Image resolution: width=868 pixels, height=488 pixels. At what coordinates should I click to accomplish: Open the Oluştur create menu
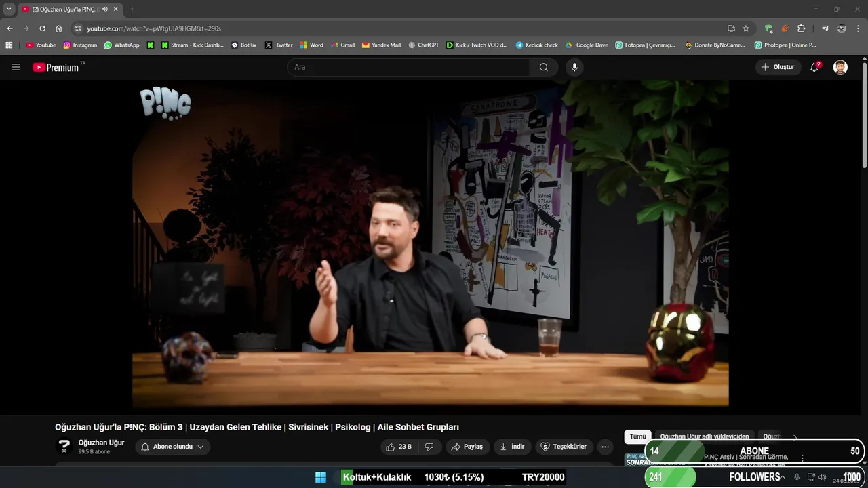click(778, 67)
